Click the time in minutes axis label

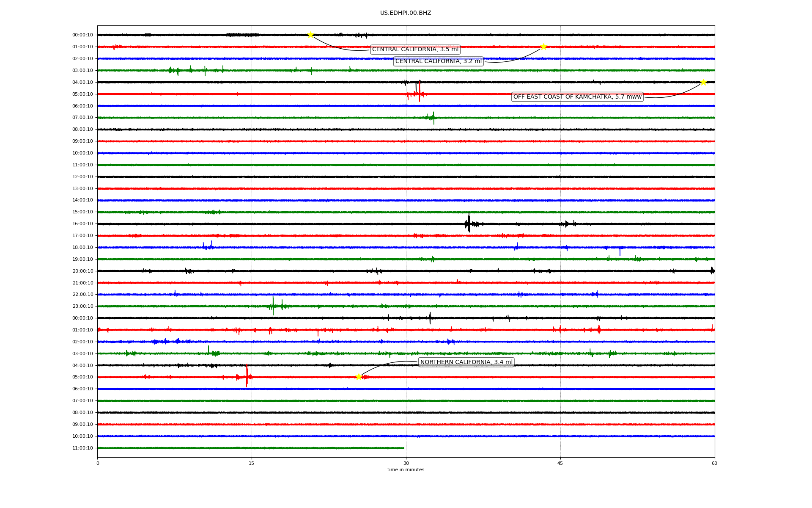click(x=406, y=469)
